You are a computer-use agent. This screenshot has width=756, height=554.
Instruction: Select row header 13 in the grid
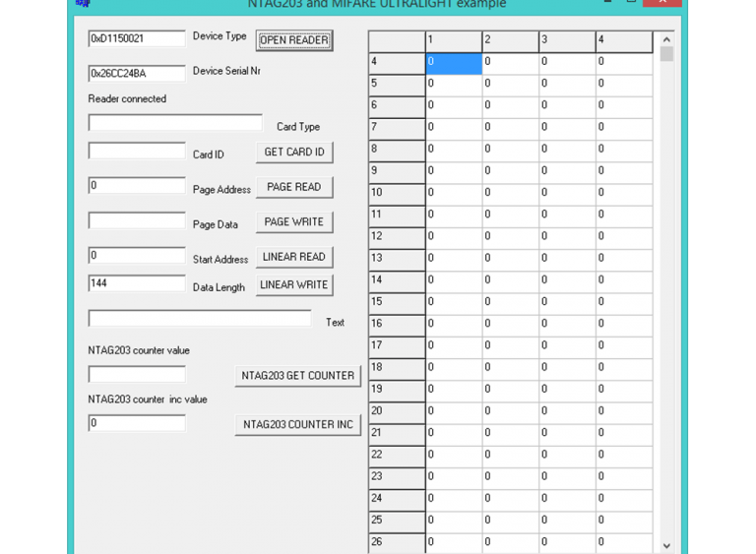(x=397, y=260)
